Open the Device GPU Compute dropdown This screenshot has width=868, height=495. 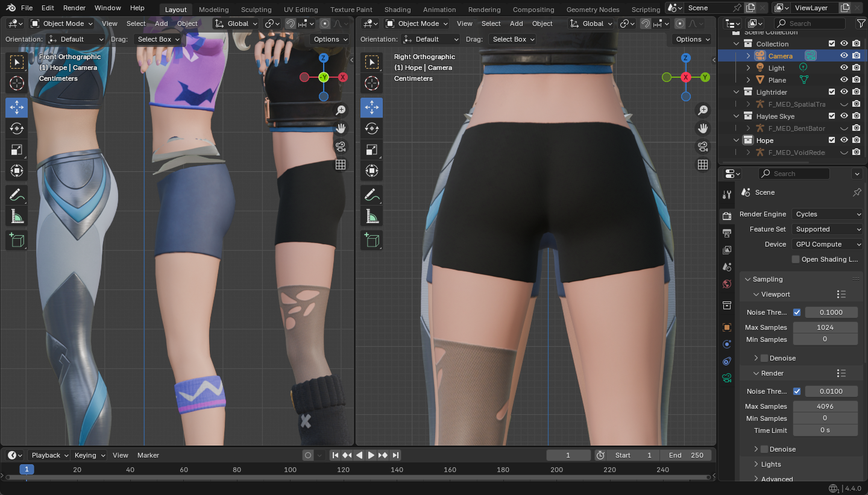click(827, 244)
